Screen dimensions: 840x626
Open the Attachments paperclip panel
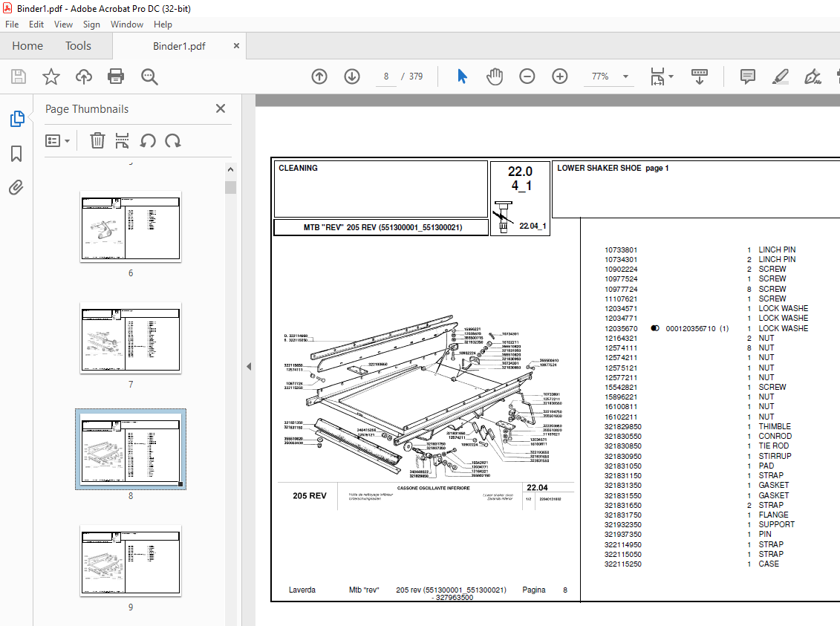pos(16,187)
